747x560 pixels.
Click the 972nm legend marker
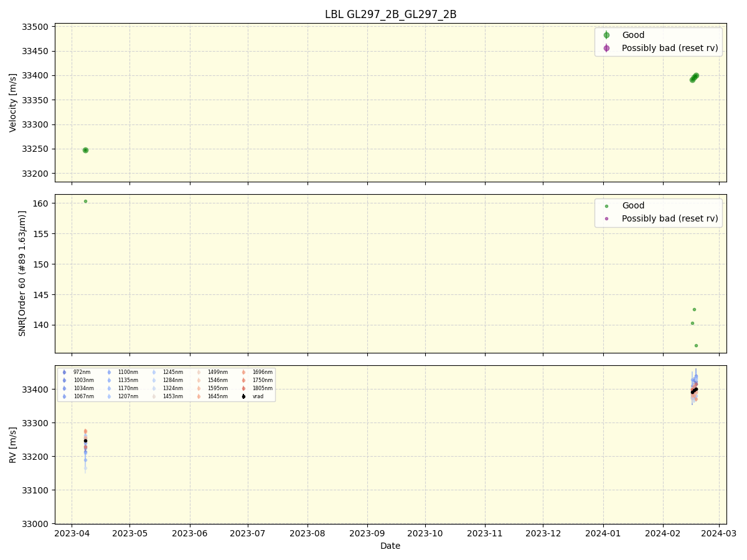coord(64,372)
